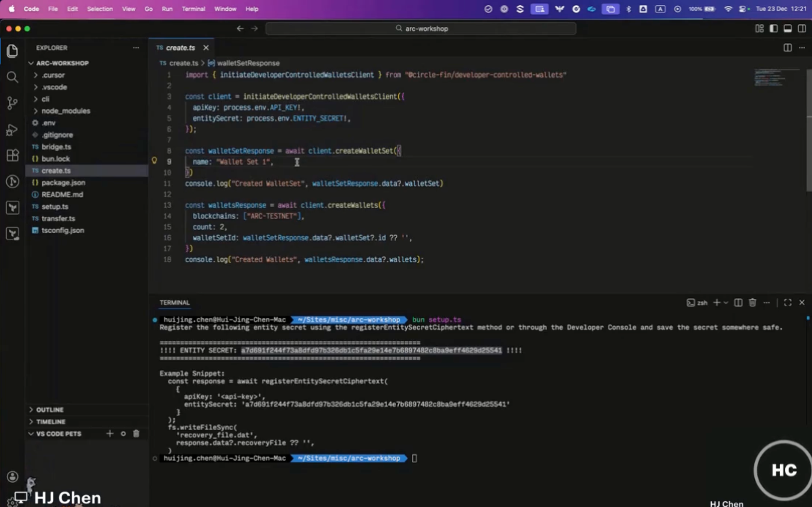This screenshot has height=507, width=812.
Task: Open the Selection menu
Action: click(x=100, y=9)
